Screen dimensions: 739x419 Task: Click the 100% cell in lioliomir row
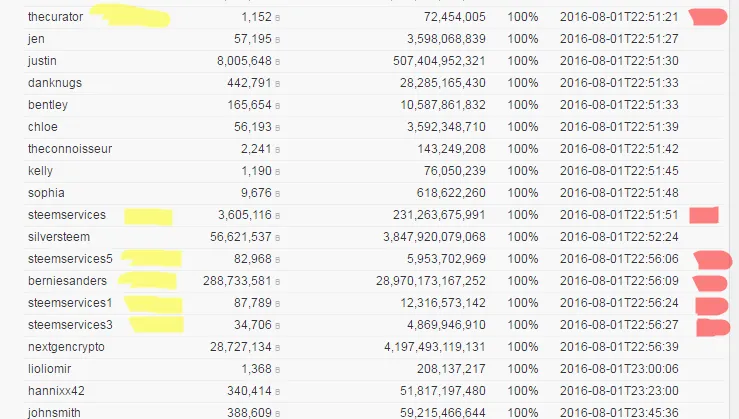click(x=523, y=369)
